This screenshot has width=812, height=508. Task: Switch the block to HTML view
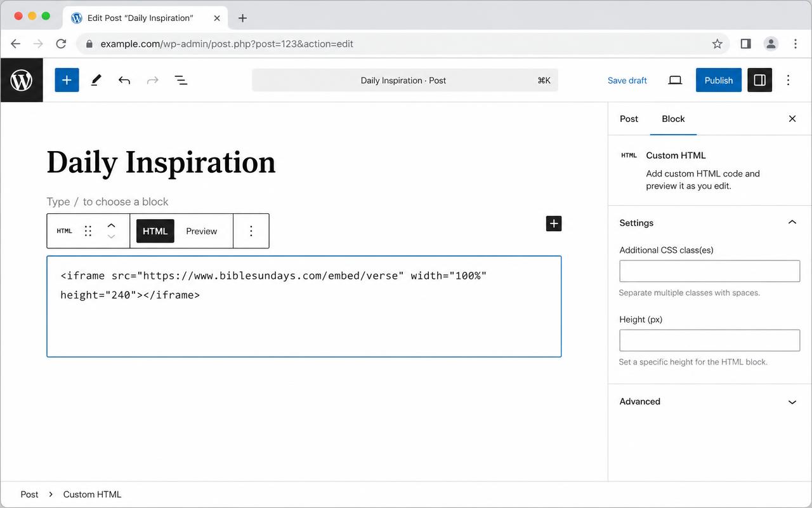155,231
